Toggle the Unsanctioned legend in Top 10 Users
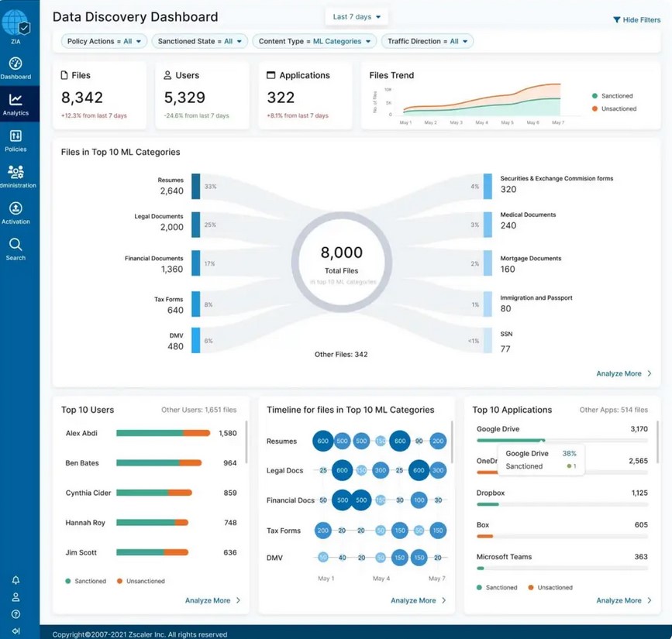672x639 pixels. (x=141, y=581)
